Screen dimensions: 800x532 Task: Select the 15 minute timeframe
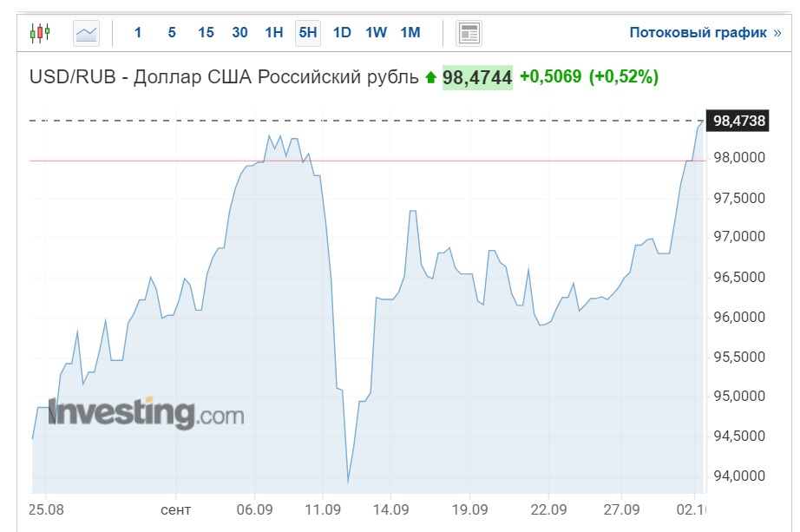click(206, 33)
